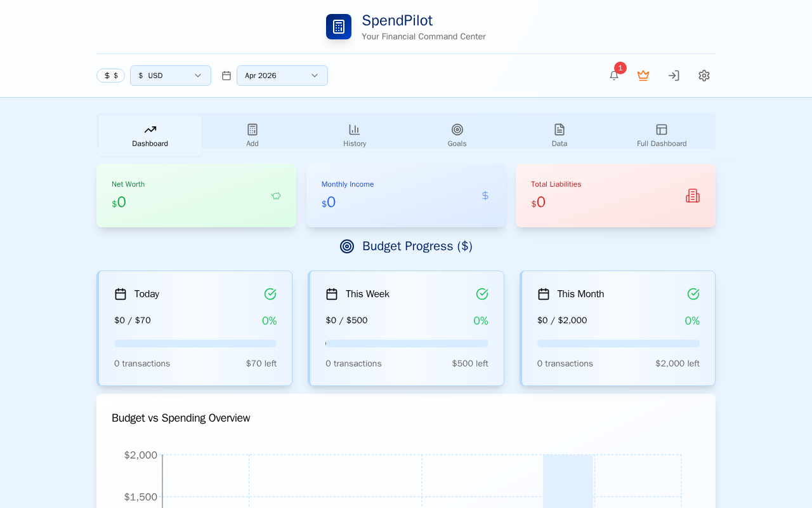Screen dimensions: 812x508
Task: Open the Goals tab
Action: click(457, 135)
